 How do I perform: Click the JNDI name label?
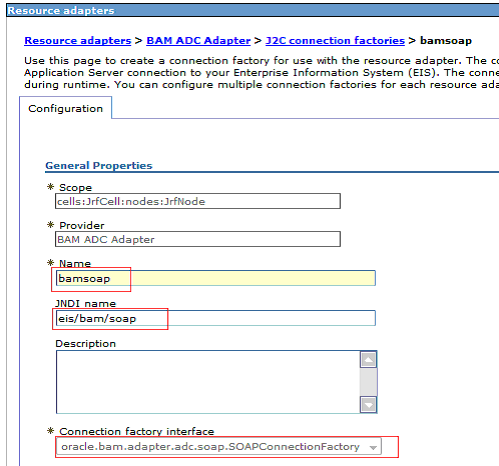(x=86, y=304)
